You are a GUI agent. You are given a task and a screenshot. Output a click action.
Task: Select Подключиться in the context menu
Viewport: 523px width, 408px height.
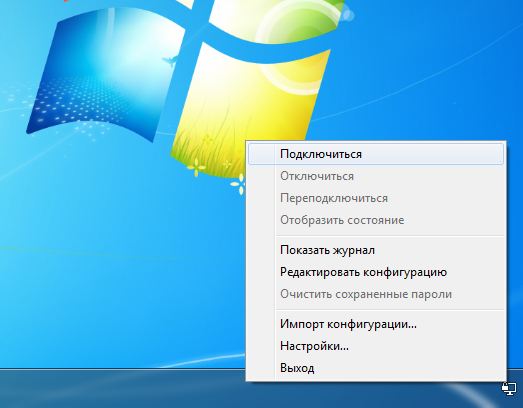pos(376,154)
